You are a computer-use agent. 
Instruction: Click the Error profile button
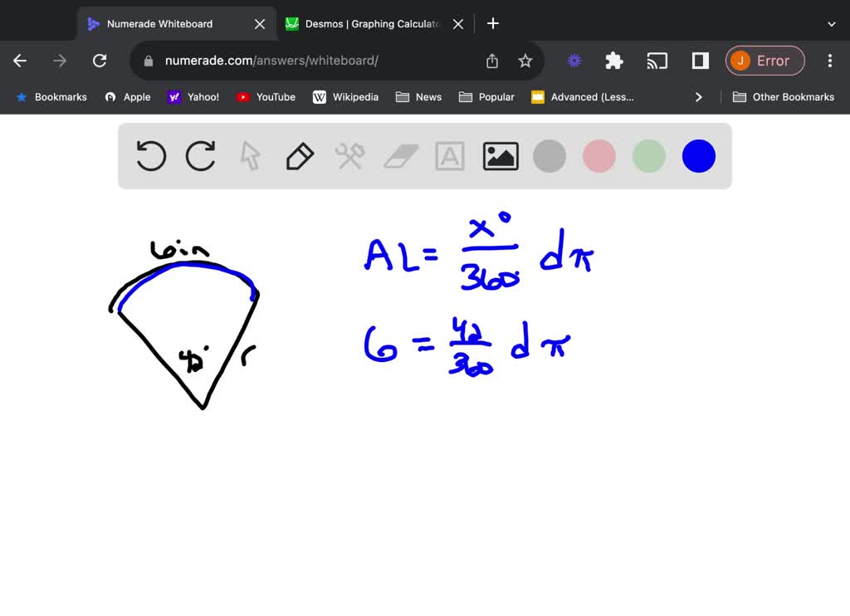765,60
